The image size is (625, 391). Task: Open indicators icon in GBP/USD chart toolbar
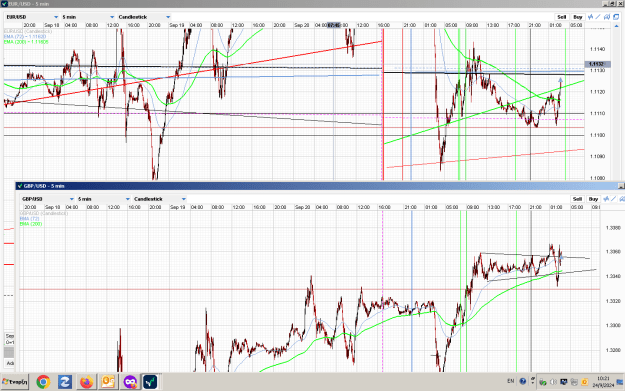click(606, 198)
